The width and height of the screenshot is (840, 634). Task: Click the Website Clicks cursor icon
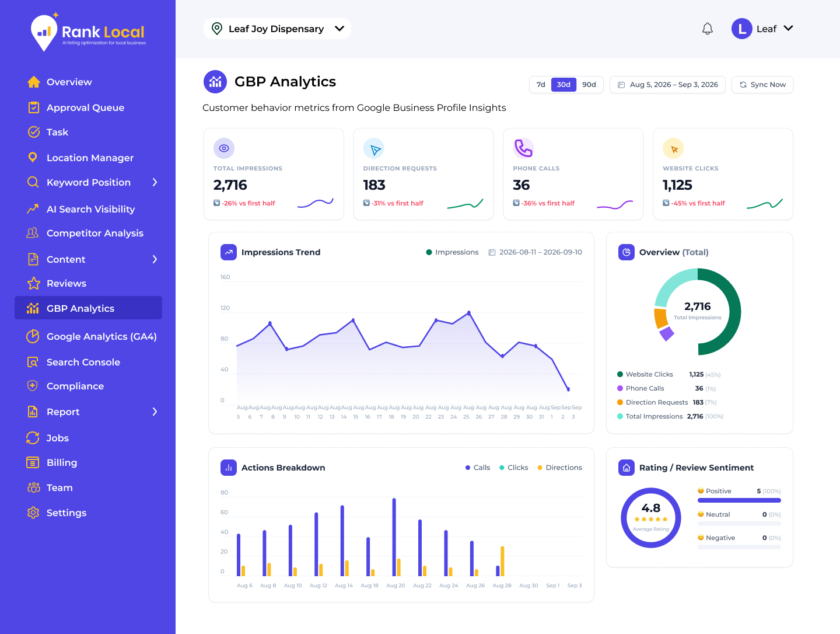point(673,148)
